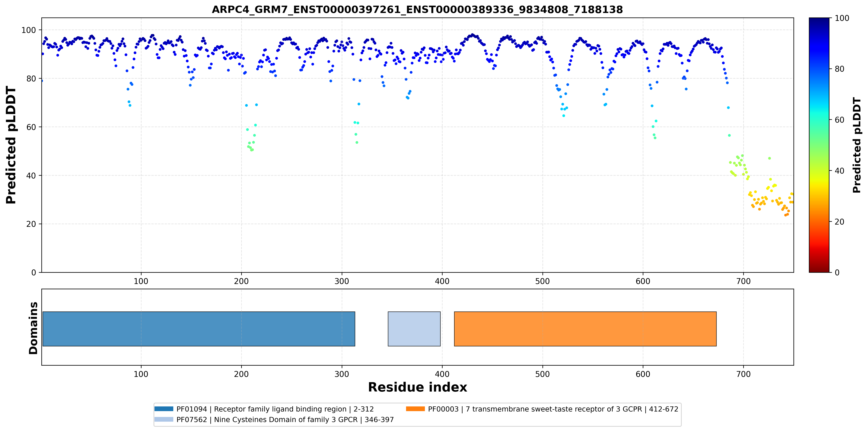Click the Residue index axis label
The width and height of the screenshot is (868, 432).
(x=418, y=387)
